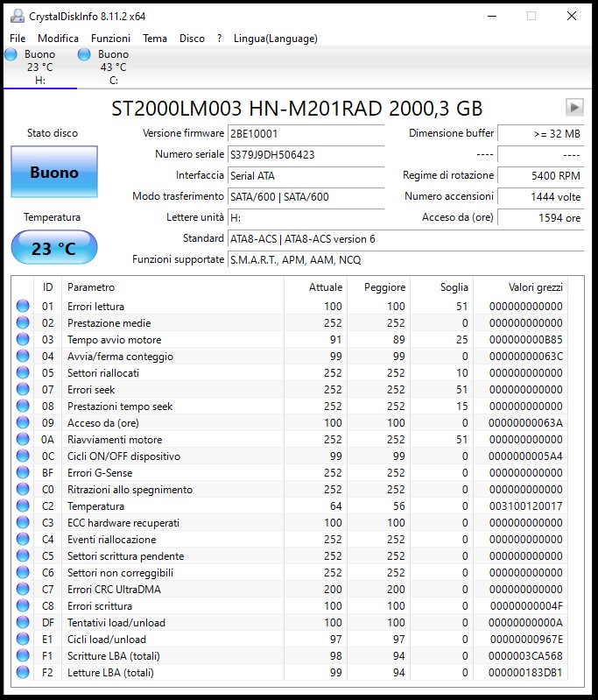Open the Tema menu
The height and width of the screenshot is (700, 598).
[155, 39]
